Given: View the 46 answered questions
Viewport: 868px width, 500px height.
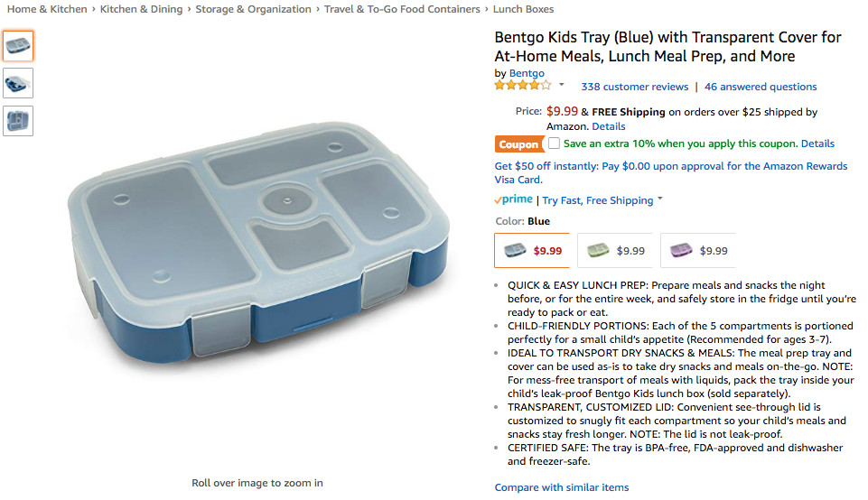Looking at the screenshot, I should tap(761, 87).
